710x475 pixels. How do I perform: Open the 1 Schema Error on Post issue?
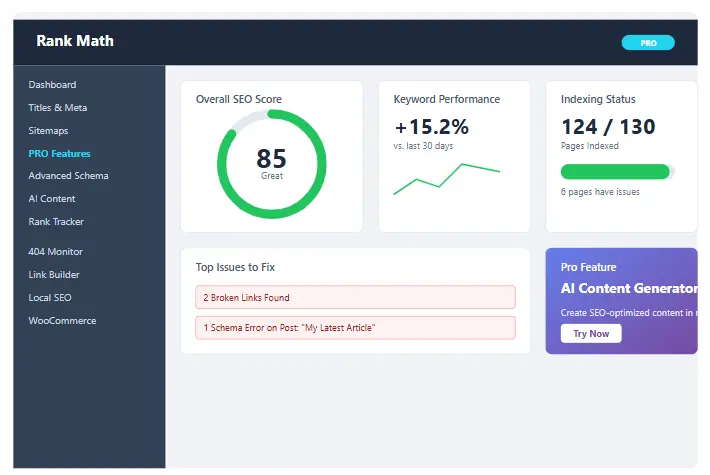355,328
